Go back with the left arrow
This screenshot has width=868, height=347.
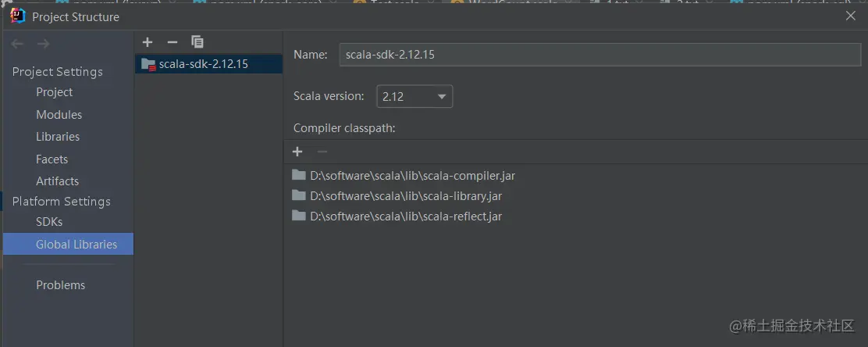click(x=17, y=44)
